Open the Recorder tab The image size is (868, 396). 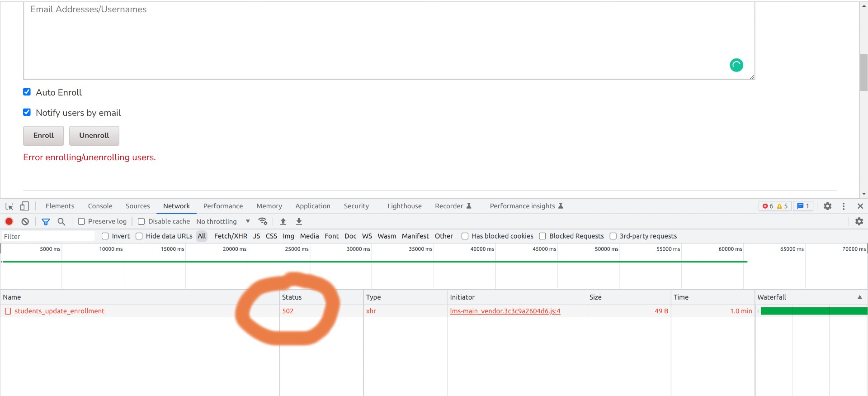pyautogui.click(x=453, y=206)
